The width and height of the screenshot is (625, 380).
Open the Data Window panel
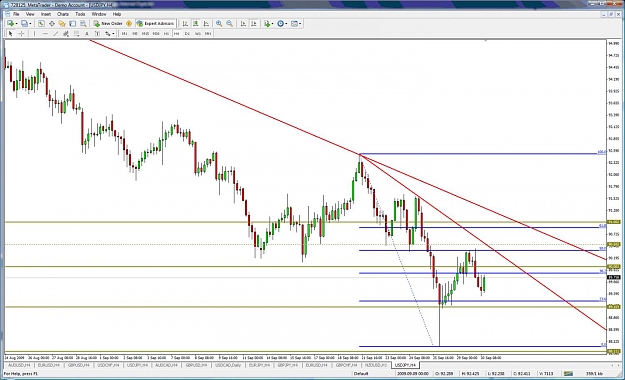(52, 24)
